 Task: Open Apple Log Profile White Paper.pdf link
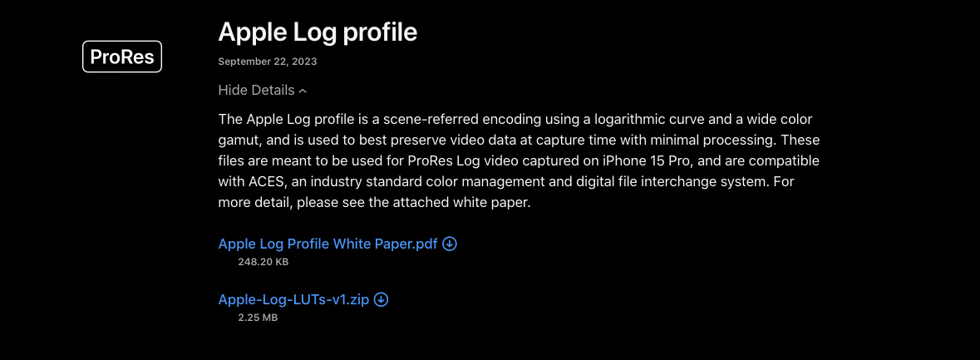click(x=327, y=244)
